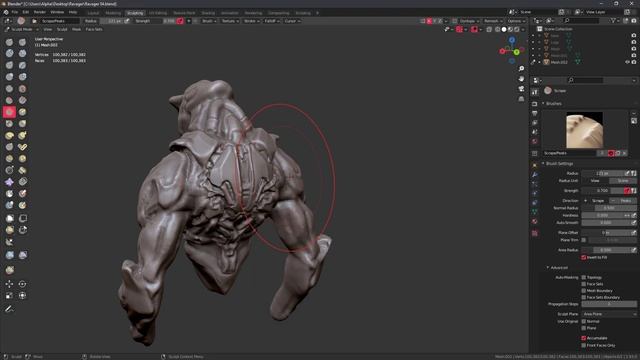The width and height of the screenshot is (640, 360).
Task: Switch to the Modeling workspace tab
Action: click(x=113, y=13)
